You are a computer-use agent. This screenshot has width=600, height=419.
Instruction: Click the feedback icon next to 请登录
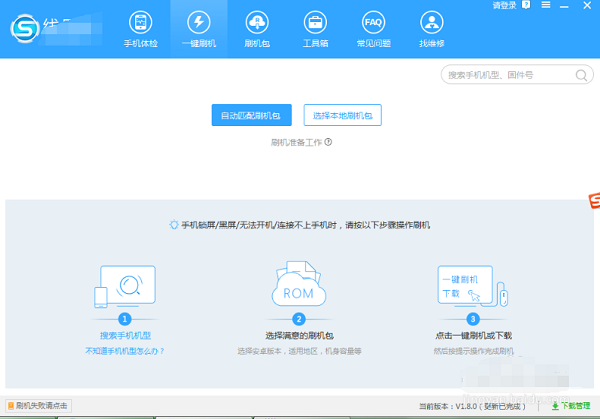click(x=526, y=6)
